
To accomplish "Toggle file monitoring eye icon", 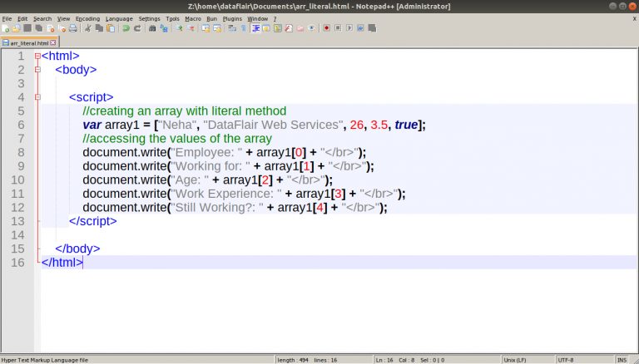I will (312, 28).
